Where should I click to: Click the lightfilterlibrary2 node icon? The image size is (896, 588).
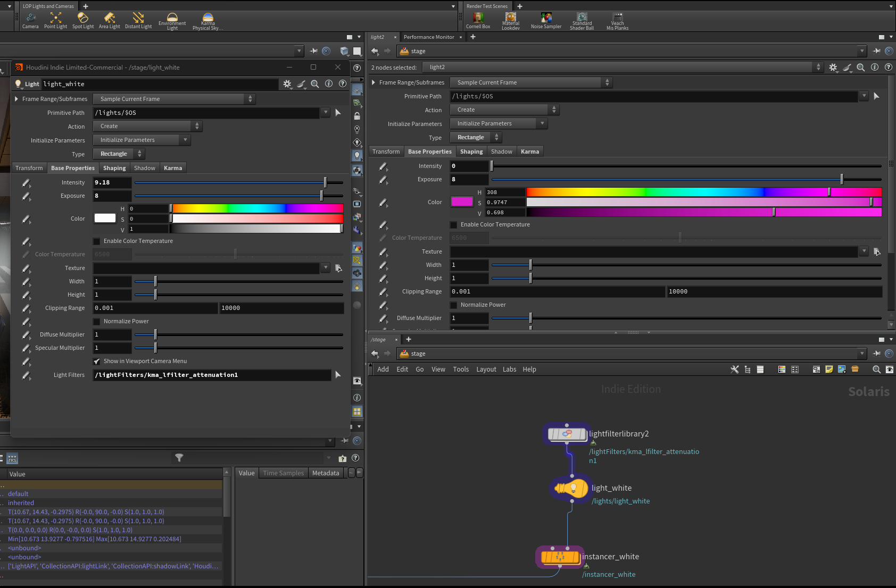click(x=566, y=434)
